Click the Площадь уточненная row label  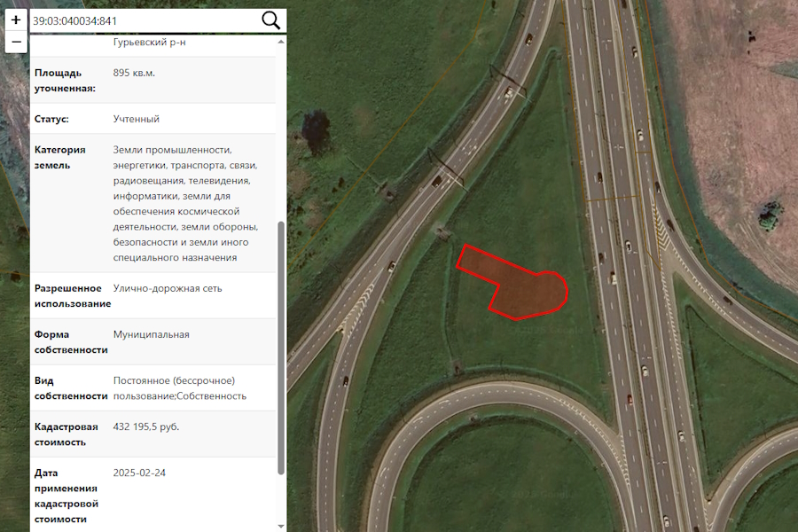point(65,81)
